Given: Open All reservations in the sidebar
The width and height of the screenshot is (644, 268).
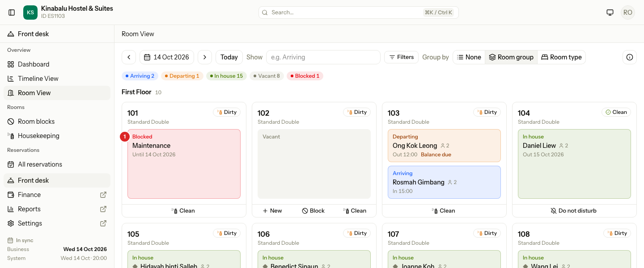Looking at the screenshot, I should (x=57, y=164).
